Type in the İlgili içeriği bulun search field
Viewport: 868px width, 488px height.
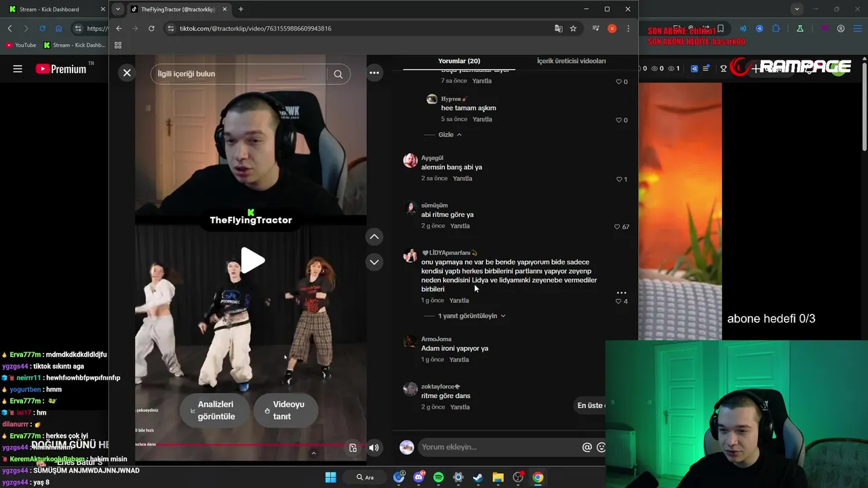pos(241,74)
